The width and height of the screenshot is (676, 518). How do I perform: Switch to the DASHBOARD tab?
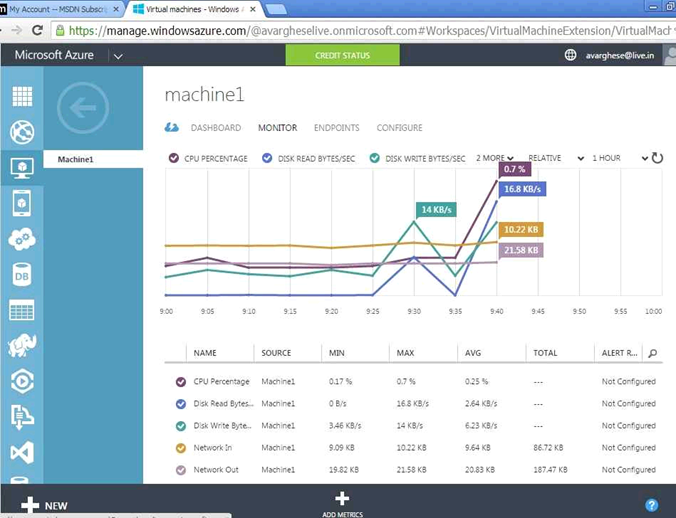216,128
